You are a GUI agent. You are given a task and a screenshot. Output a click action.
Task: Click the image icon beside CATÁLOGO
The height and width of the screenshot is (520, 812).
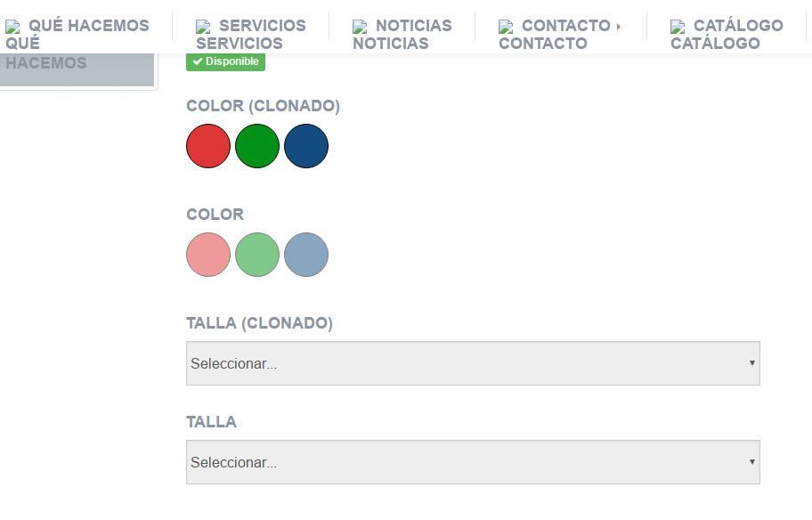[678, 27]
